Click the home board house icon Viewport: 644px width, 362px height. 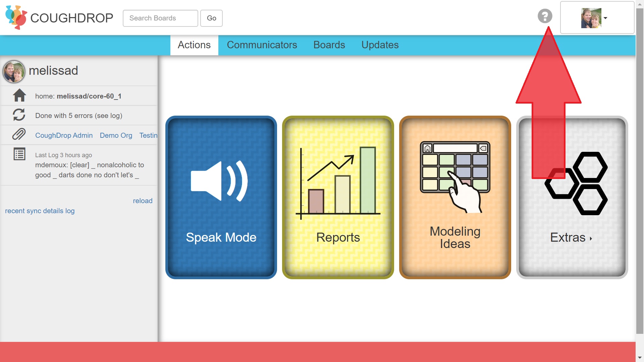(19, 95)
